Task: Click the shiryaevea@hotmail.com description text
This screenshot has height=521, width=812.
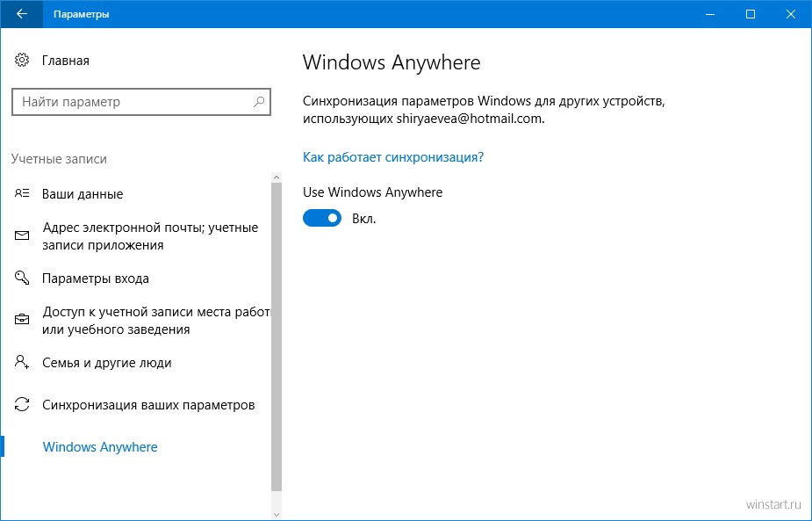Action: (x=471, y=119)
